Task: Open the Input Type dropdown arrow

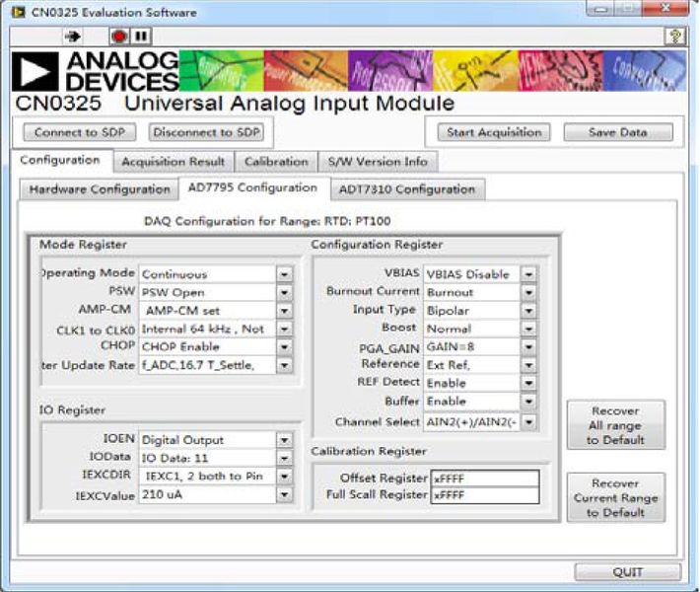Action: (528, 311)
